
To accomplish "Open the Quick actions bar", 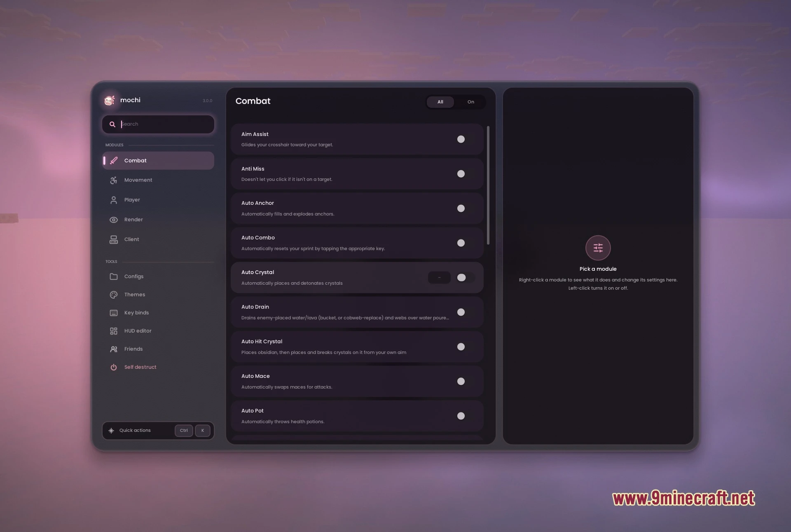I will tap(158, 431).
